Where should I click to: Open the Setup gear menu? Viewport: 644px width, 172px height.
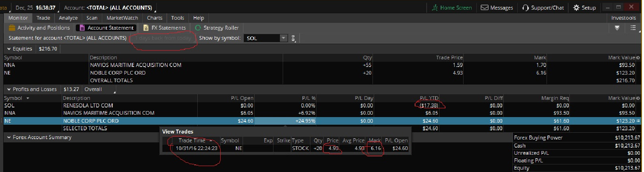coord(585,8)
